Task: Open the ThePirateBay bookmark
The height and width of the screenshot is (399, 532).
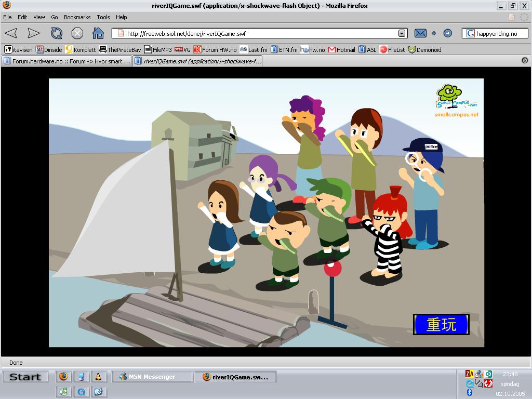Action: [x=120, y=49]
